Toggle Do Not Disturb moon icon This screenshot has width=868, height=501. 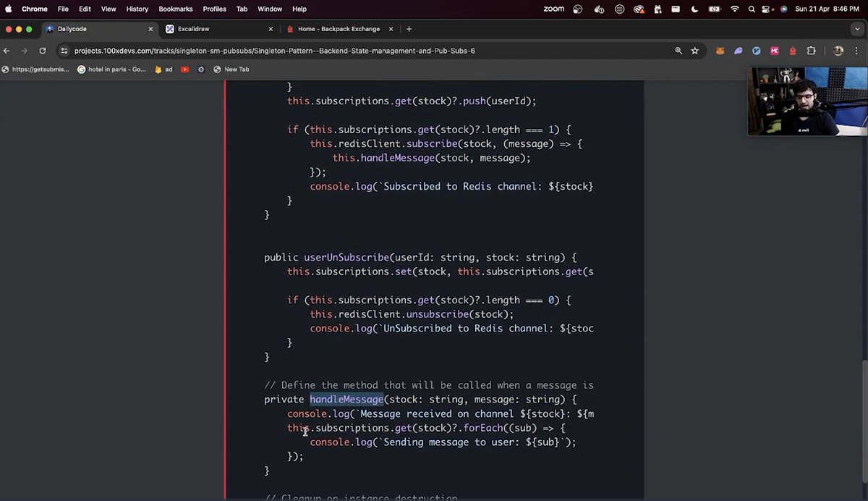tap(695, 9)
